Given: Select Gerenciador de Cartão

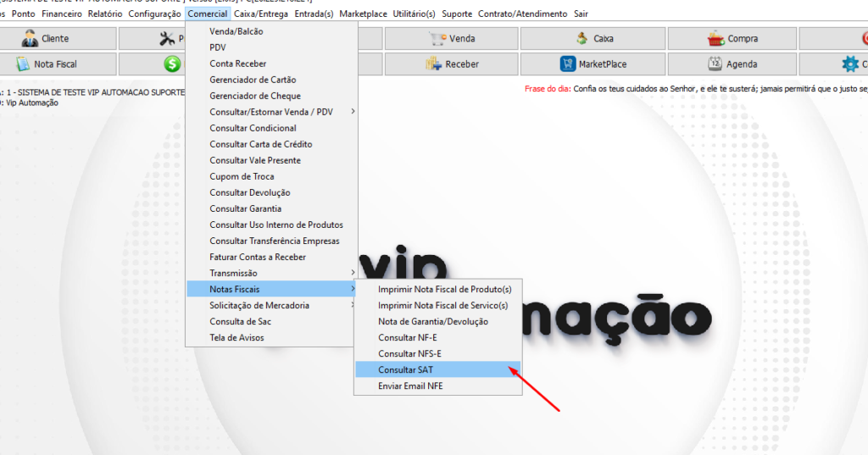Looking at the screenshot, I should (x=271, y=80).
